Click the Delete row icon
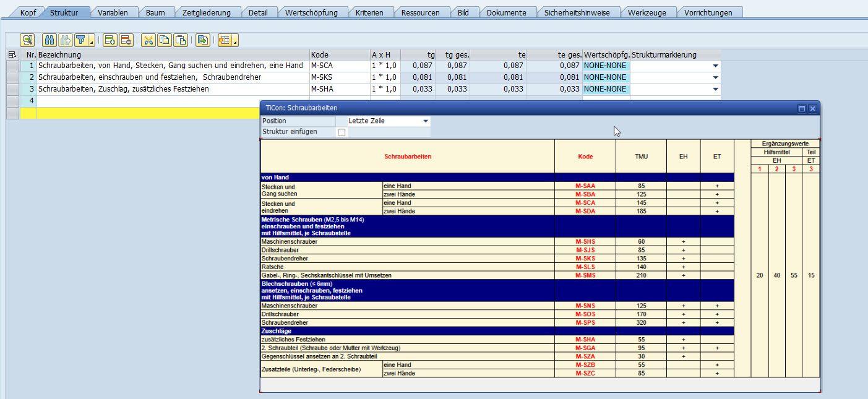 [126, 40]
